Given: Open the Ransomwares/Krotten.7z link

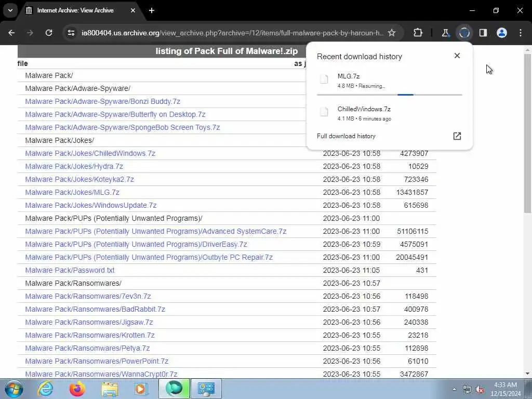Looking at the screenshot, I should tap(89, 335).
